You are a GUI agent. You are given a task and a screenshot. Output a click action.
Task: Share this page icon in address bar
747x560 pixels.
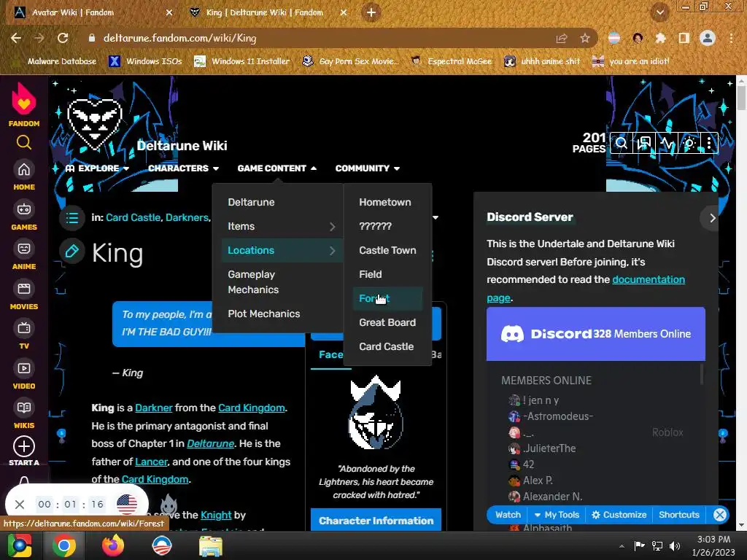[x=562, y=38]
